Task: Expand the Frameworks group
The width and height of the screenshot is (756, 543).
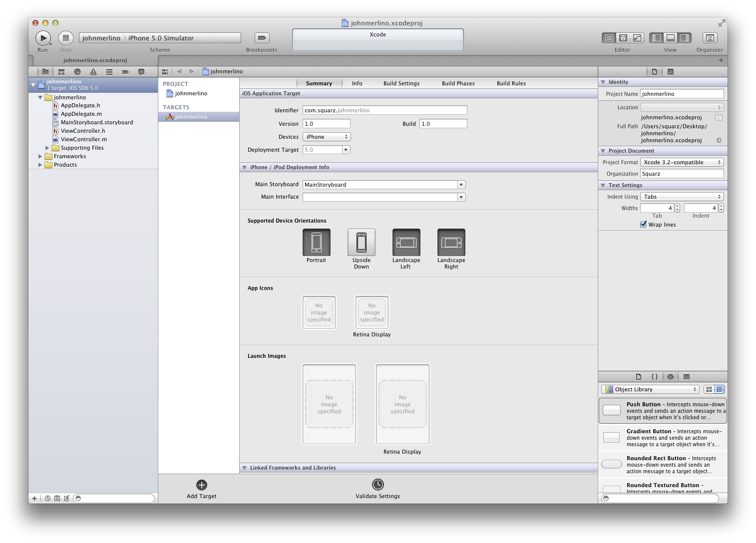Action: tap(40, 156)
